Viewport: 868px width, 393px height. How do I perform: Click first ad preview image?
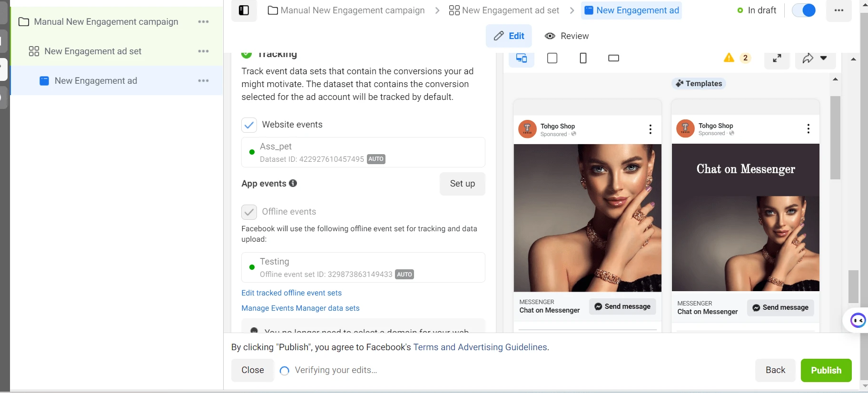click(x=587, y=218)
